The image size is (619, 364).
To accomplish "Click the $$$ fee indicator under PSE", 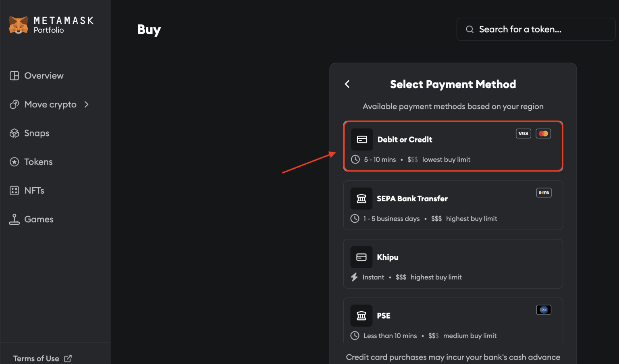I will (x=434, y=336).
